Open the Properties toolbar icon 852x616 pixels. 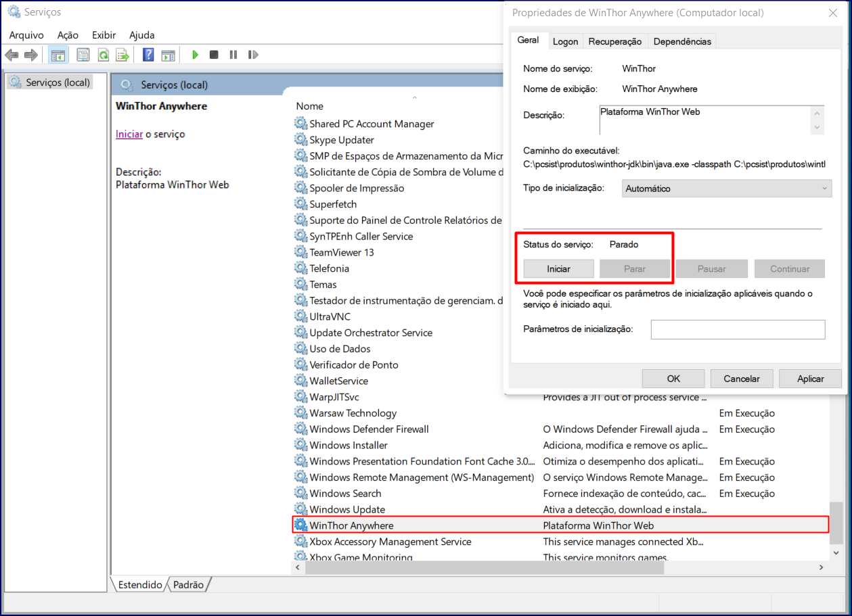click(83, 55)
